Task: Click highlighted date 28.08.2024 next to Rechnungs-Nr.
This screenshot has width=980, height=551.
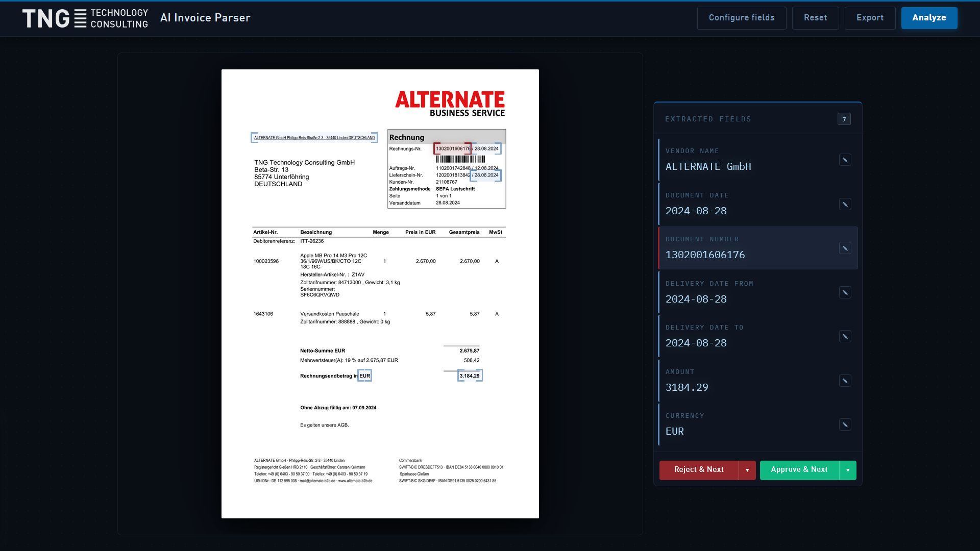Action: click(486, 149)
